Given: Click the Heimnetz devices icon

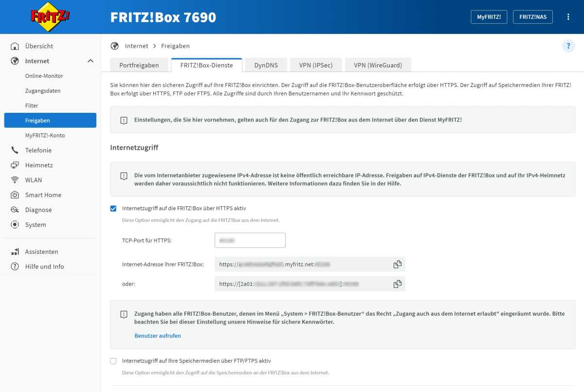Looking at the screenshot, I should (15, 165).
